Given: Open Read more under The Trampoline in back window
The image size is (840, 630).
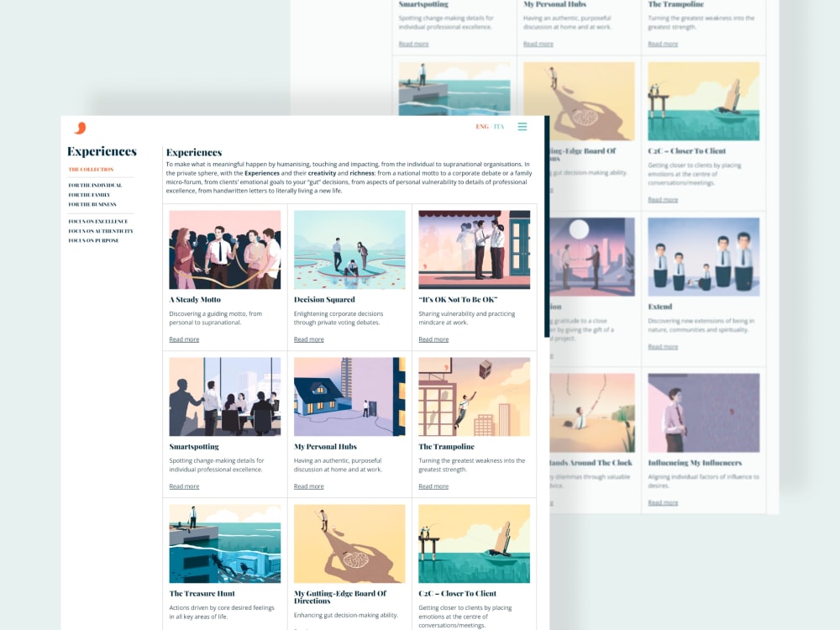Looking at the screenshot, I should (x=664, y=44).
